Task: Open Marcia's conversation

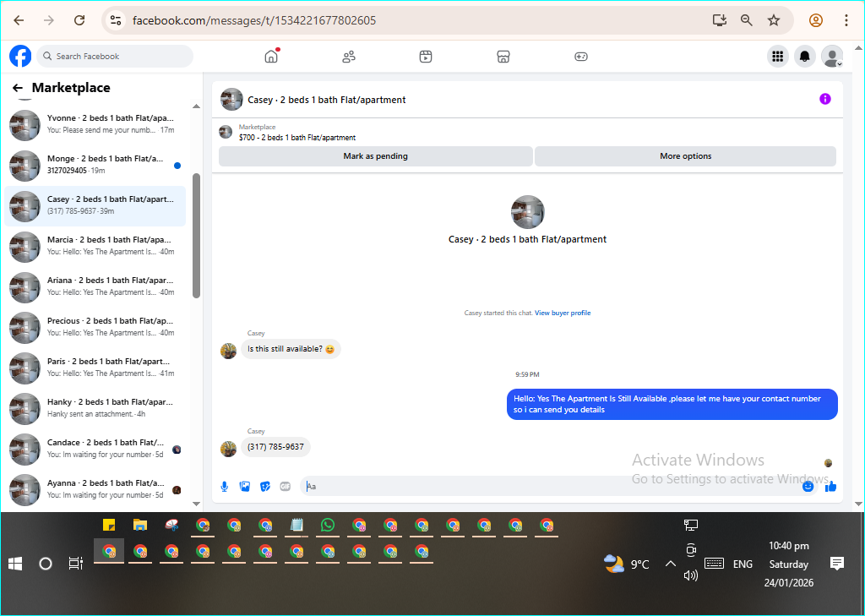Action: 95,246
